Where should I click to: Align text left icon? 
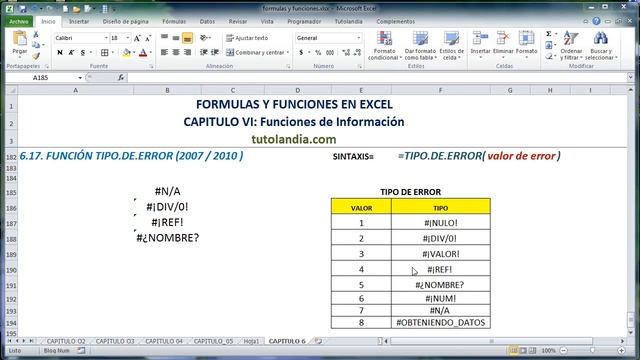pyautogui.click(x=164, y=53)
